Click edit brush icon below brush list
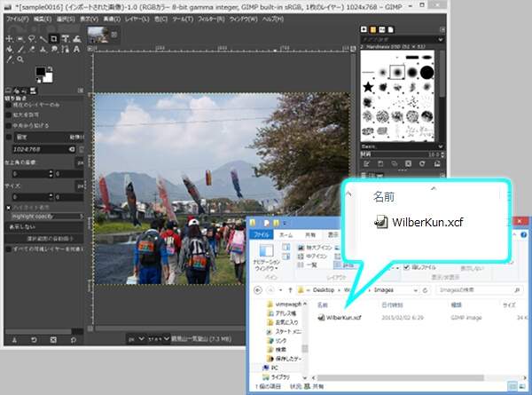 (x=366, y=164)
